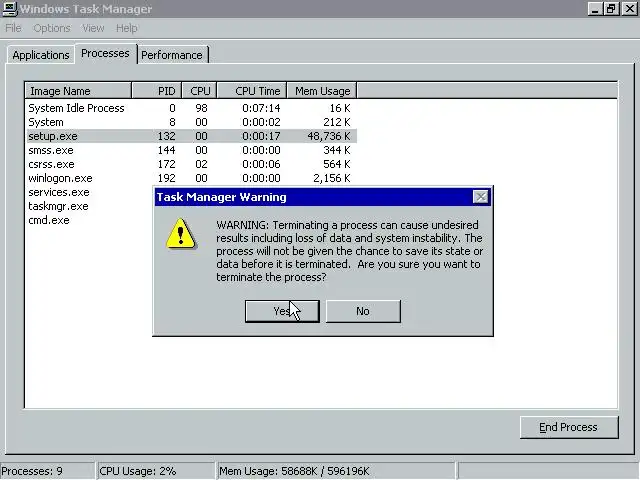Click the 2,156 K memory value

point(331,178)
